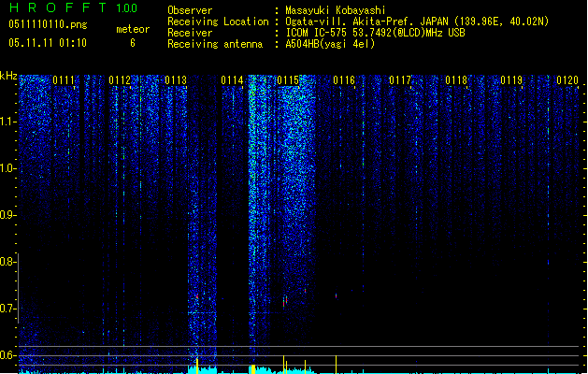
Task: Click the 0113 time marker
Action: coord(176,80)
